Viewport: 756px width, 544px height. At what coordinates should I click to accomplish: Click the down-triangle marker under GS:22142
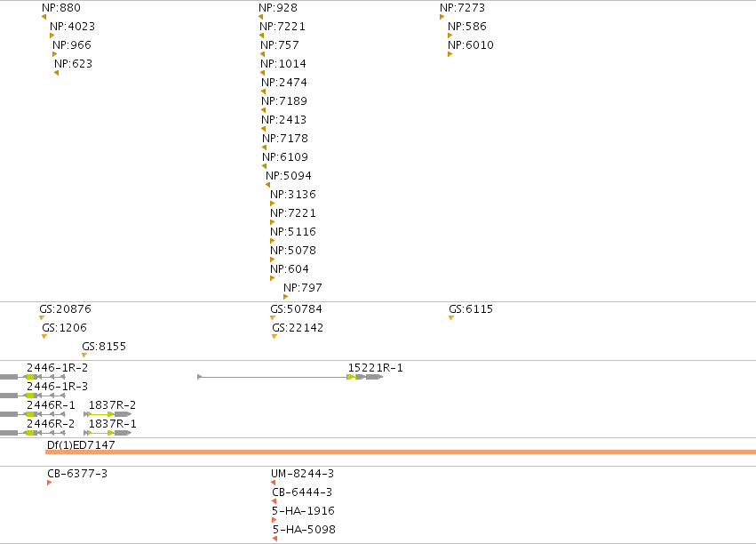click(275, 337)
